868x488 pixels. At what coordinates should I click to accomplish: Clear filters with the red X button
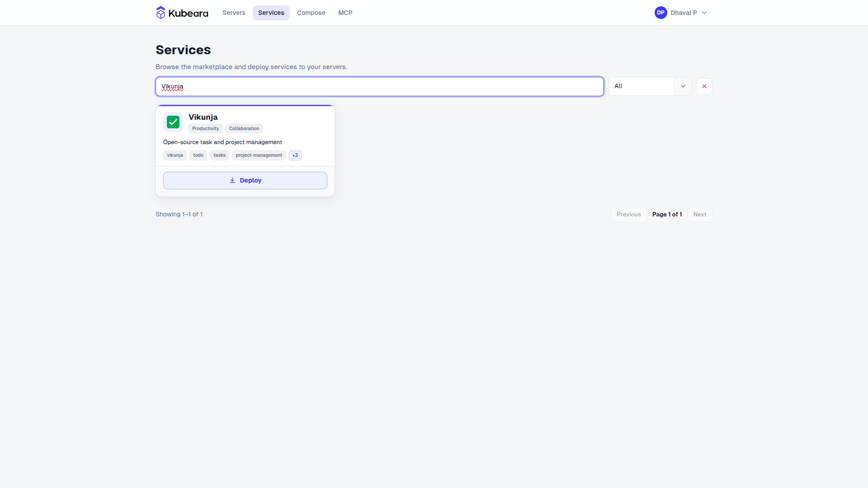point(704,86)
